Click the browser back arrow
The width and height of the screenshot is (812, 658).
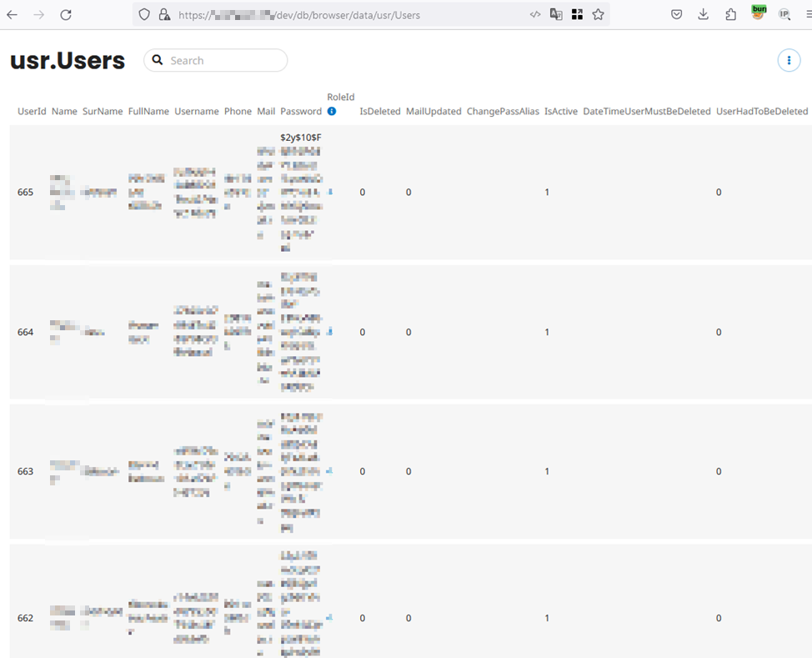tap(13, 14)
